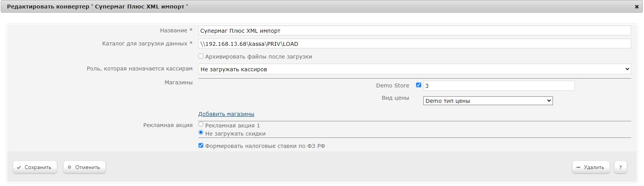Image resolution: width=644 pixels, height=186 pixels.
Task: Focus the Название text field
Action: [414, 31]
